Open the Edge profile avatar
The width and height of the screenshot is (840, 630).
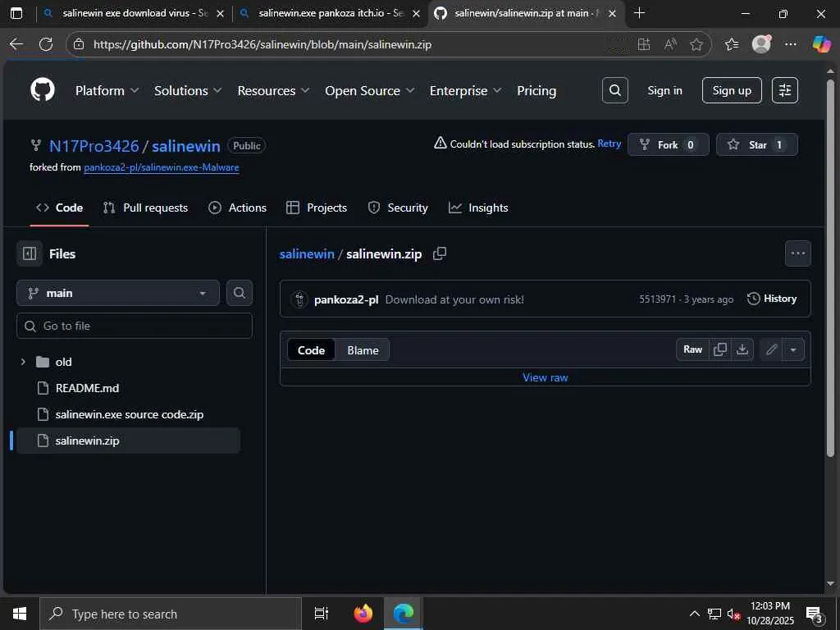click(761, 44)
